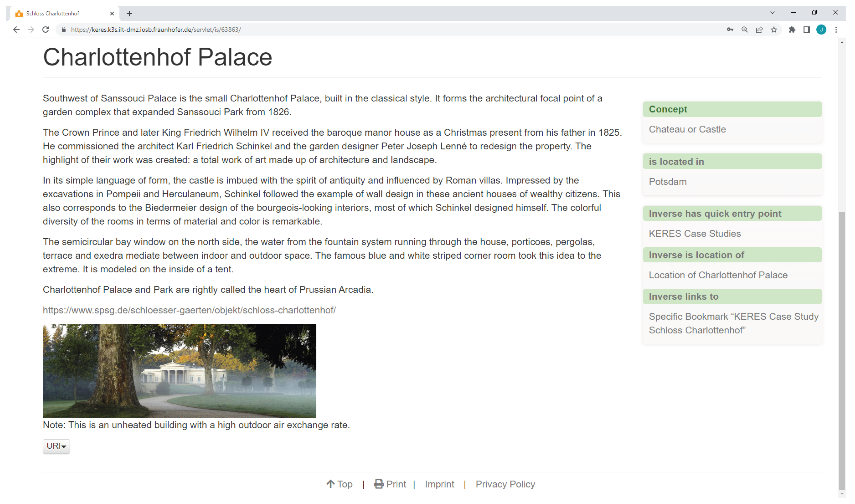855x504 pixels.
Task: Expand the URI dropdown button
Action: pos(56,446)
